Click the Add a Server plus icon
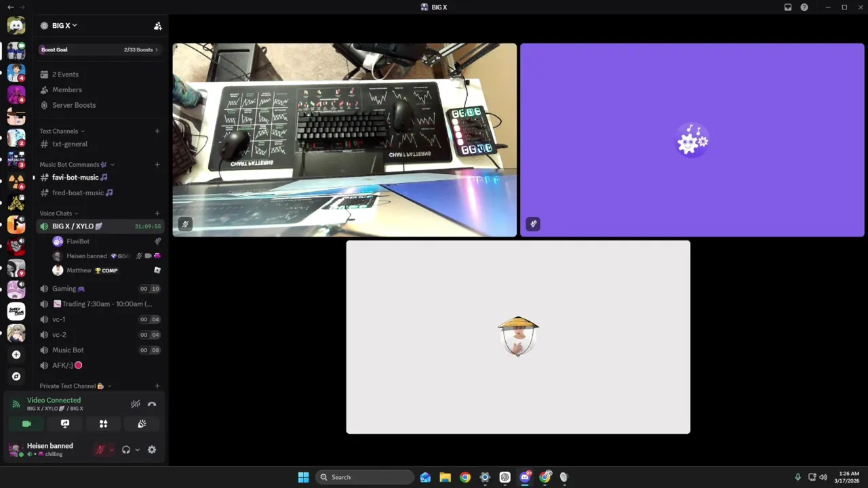 16,354
